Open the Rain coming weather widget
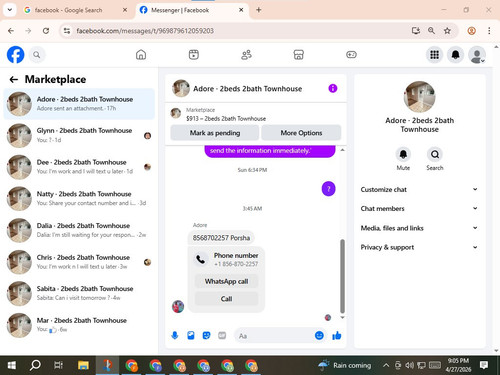The height and width of the screenshot is (375, 500). tap(345, 365)
